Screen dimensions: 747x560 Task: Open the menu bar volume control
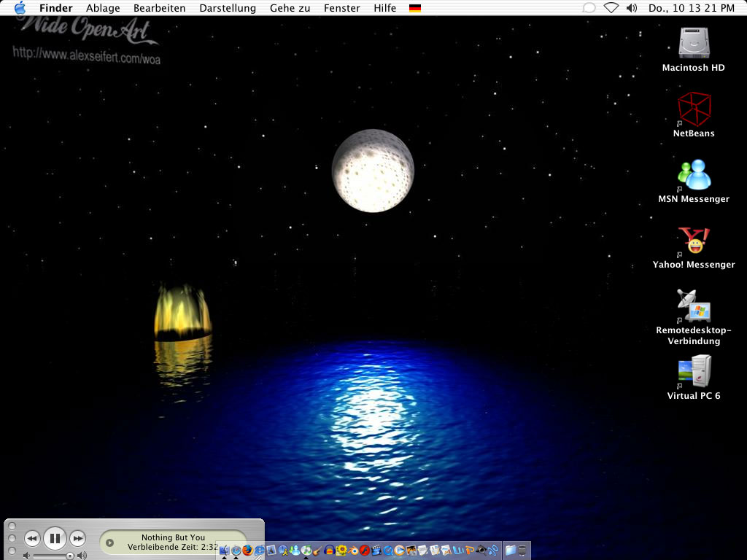pyautogui.click(x=632, y=8)
